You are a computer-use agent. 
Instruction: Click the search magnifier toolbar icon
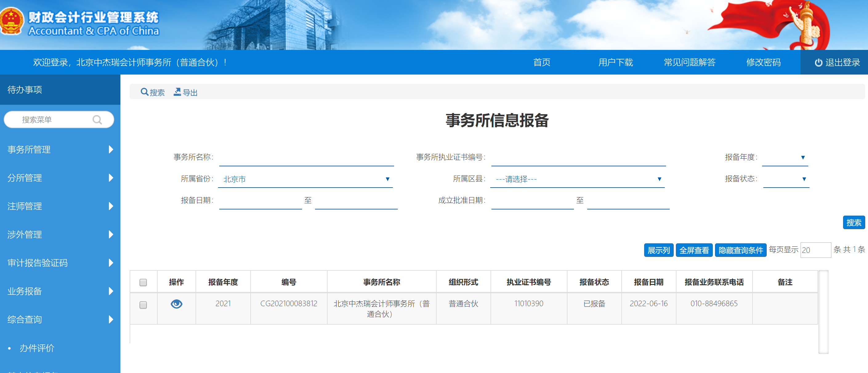click(144, 92)
